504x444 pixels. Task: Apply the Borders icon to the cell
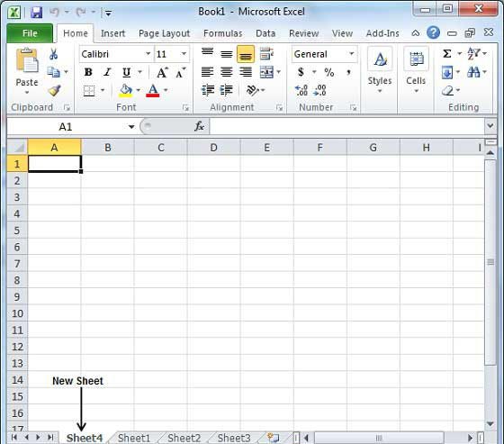click(x=89, y=90)
